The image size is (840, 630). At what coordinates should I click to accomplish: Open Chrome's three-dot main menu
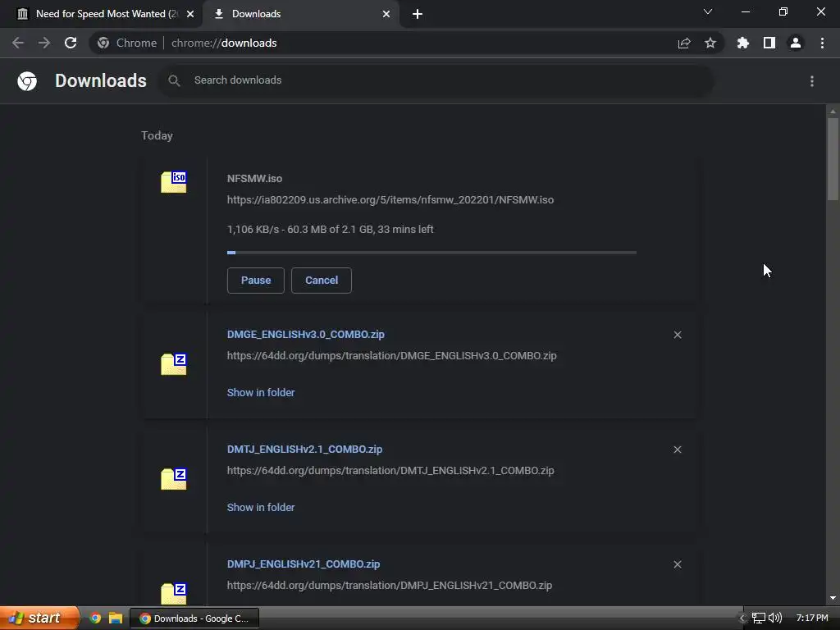tap(822, 43)
